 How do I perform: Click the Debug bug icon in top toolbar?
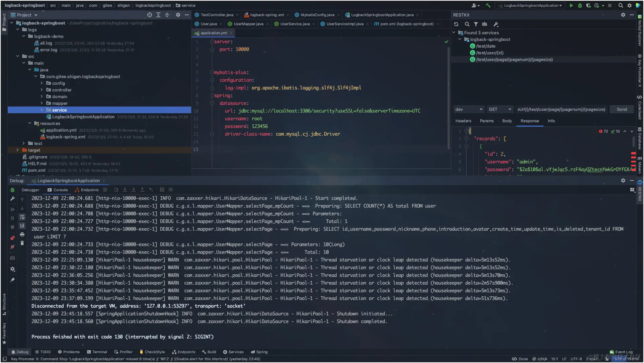pyautogui.click(x=580, y=5)
